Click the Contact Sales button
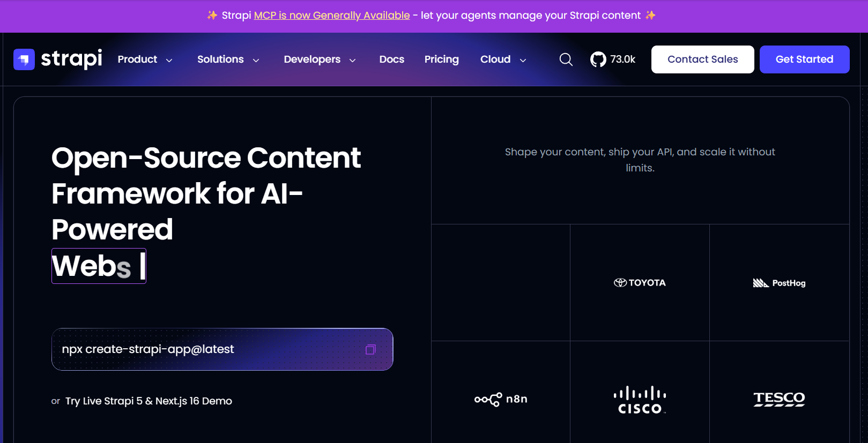This screenshot has height=443, width=868. click(x=703, y=59)
